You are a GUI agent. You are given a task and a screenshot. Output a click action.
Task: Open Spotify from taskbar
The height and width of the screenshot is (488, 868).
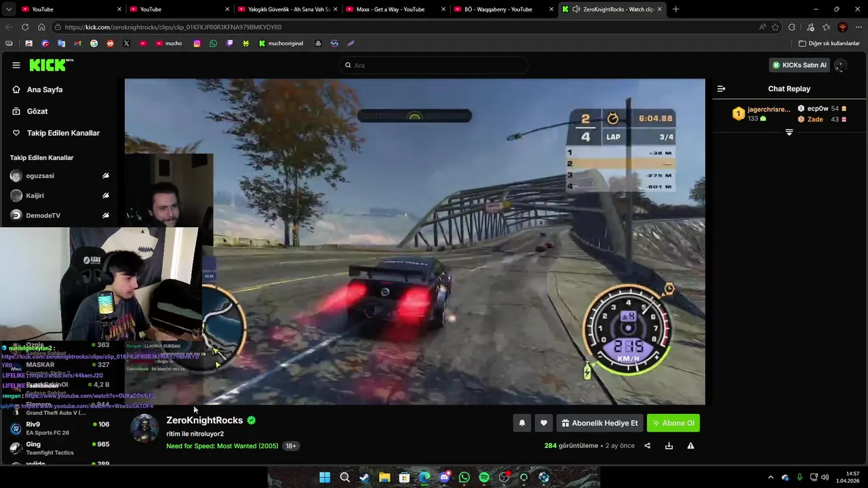484,477
